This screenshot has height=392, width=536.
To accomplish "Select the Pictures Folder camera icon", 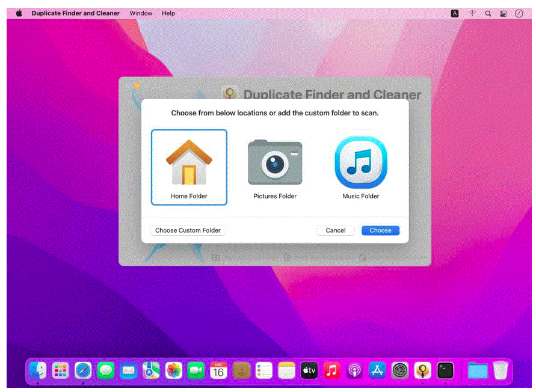I will pyautogui.click(x=275, y=162).
